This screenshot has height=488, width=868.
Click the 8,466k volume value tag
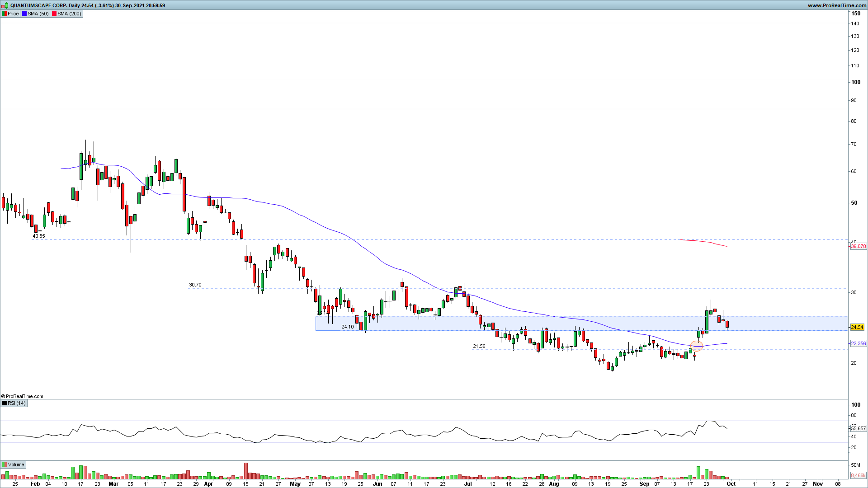pyautogui.click(x=858, y=475)
